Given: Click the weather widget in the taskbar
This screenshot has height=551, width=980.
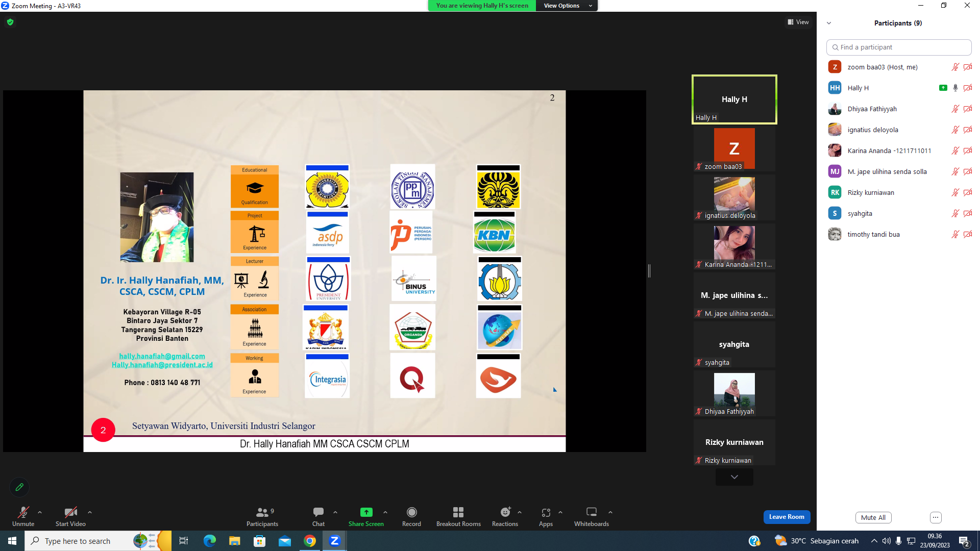Looking at the screenshot, I should pos(816,541).
